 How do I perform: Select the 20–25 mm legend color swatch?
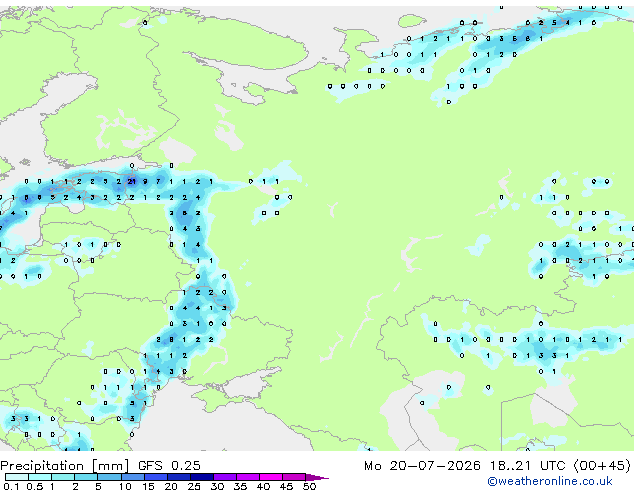178,477
